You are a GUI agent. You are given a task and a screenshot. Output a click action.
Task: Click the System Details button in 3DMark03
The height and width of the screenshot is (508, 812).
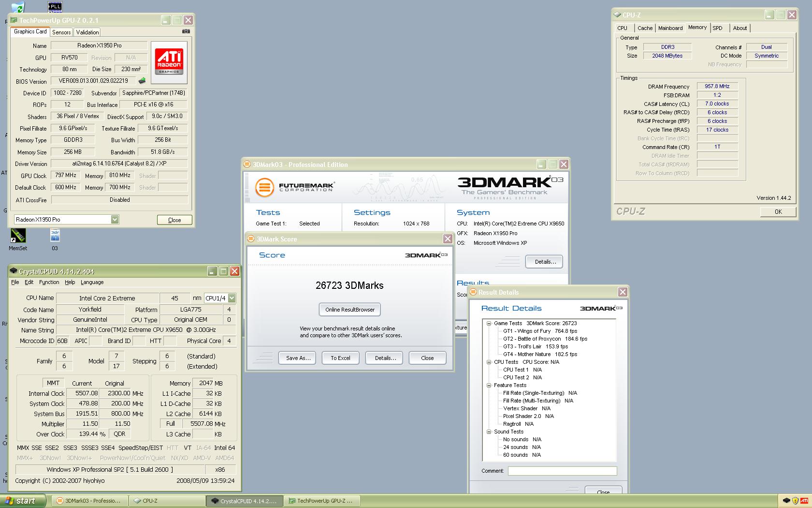click(544, 262)
